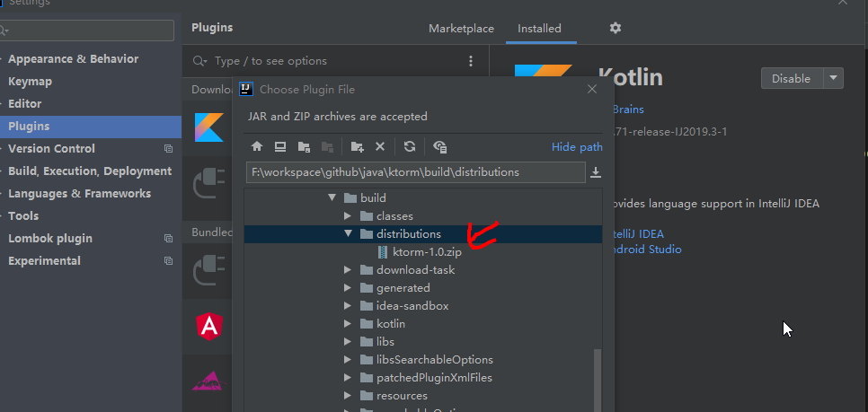Click Experimental project-level settings icon
This screenshot has width=868, height=412.
pyautogui.click(x=168, y=260)
